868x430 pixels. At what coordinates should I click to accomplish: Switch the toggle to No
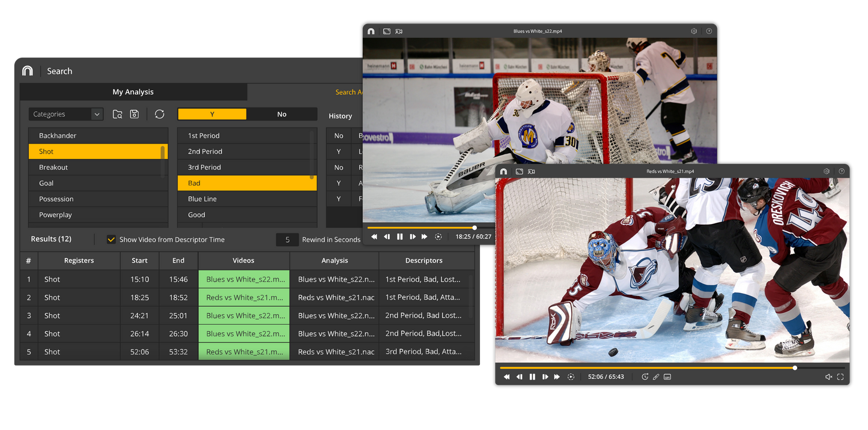click(282, 114)
